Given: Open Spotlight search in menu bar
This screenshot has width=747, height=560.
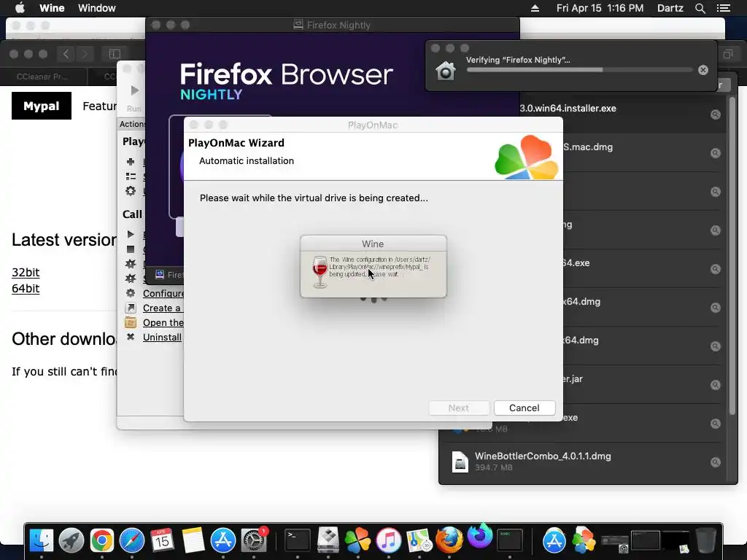Looking at the screenshot, I should 700,8.
